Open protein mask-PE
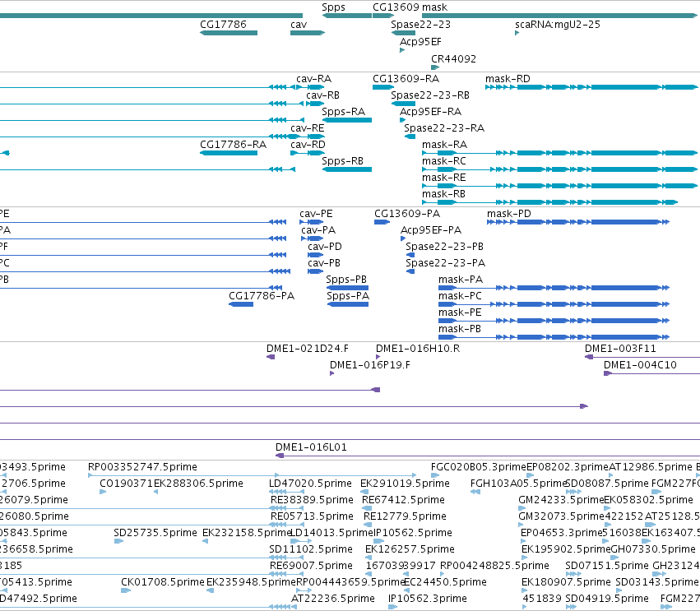 tap(460, 312)
